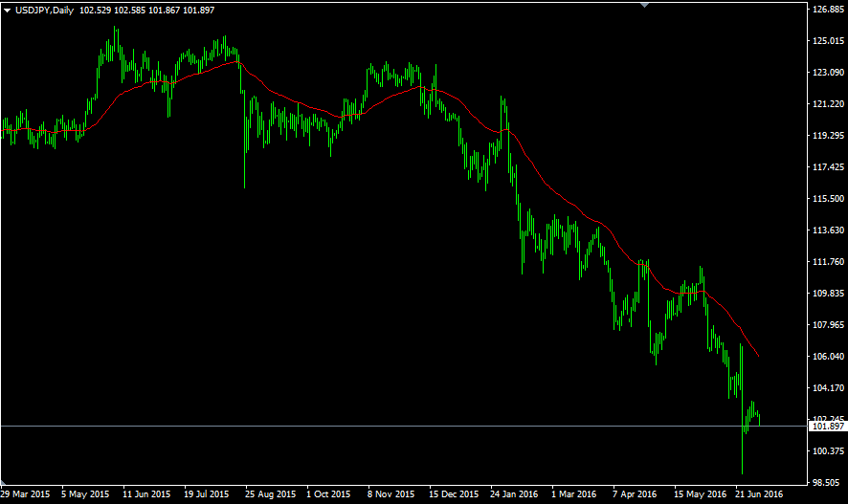Click the "106.040" price axis label

(828, 356)
